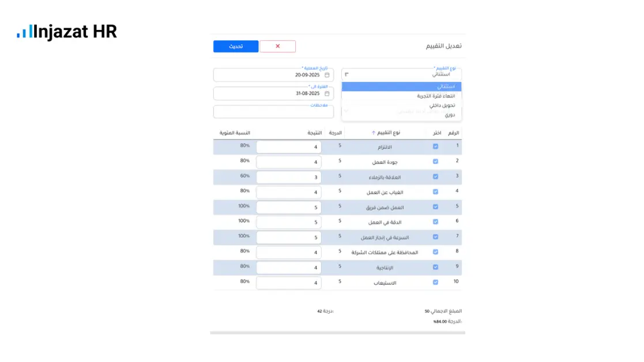Click the تحديث update button
The height and width of the screenshot is (362, 644).
tap(236, 46)
